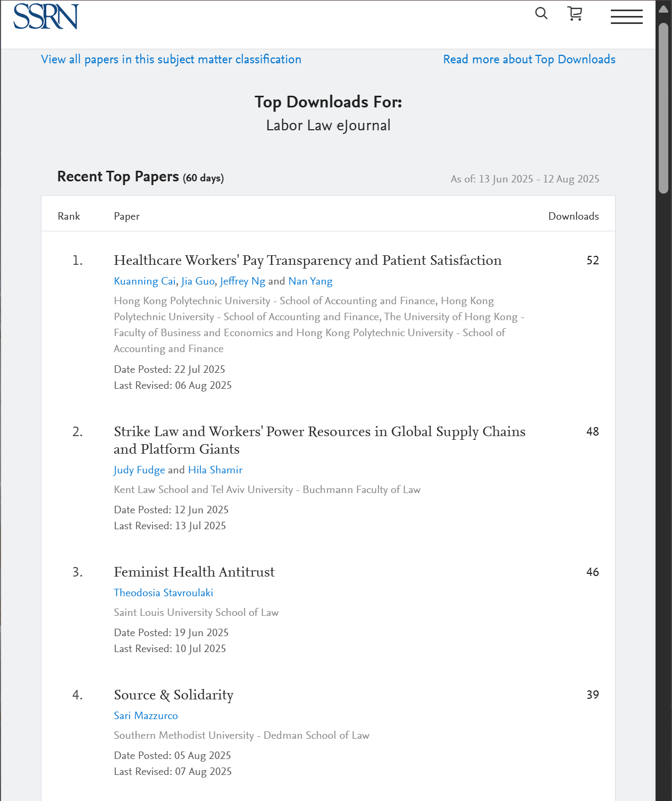Open Hila Shamir's author profile
This screenshot has height=801, width=672.
(x=215, y=470)
